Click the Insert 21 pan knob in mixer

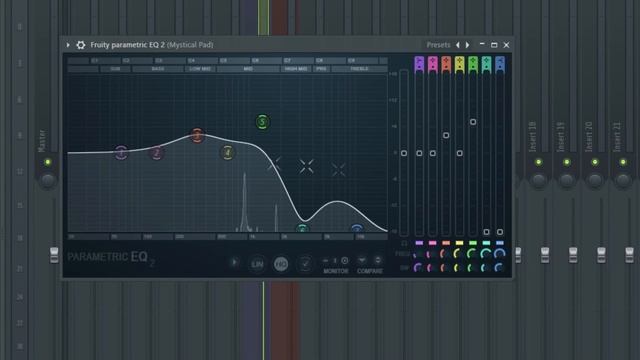(623, 180)
